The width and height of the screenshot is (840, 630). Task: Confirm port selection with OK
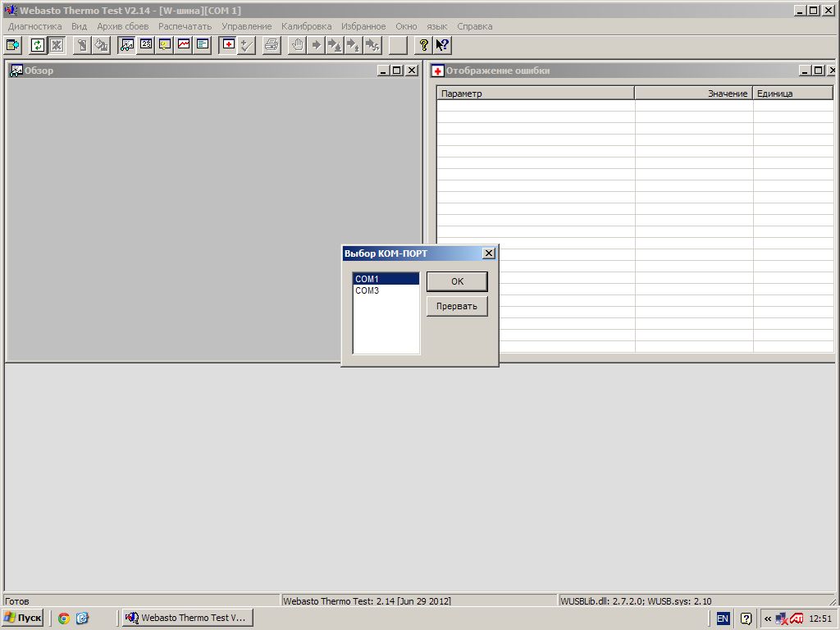click(x=457, y=281)
